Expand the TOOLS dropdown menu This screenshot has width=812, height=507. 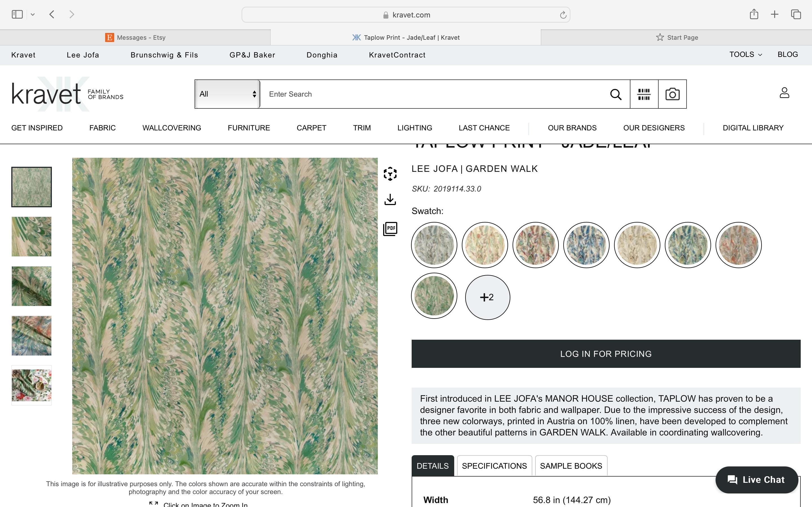click(745, 55)
